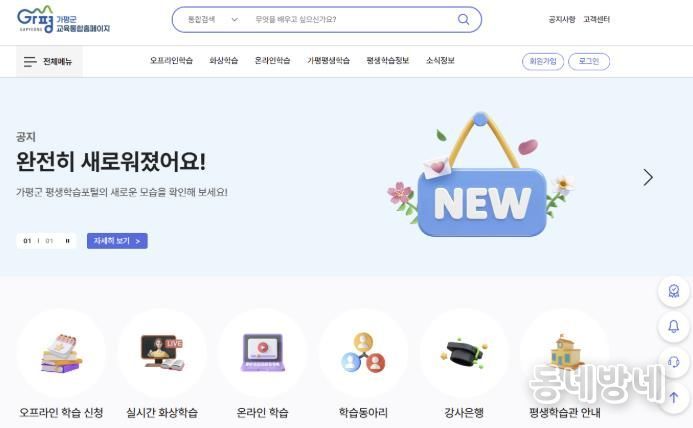Viewport: 693px width, 428px height.
Task: Click the certificate badge floating icon
Action: [674, 291]
